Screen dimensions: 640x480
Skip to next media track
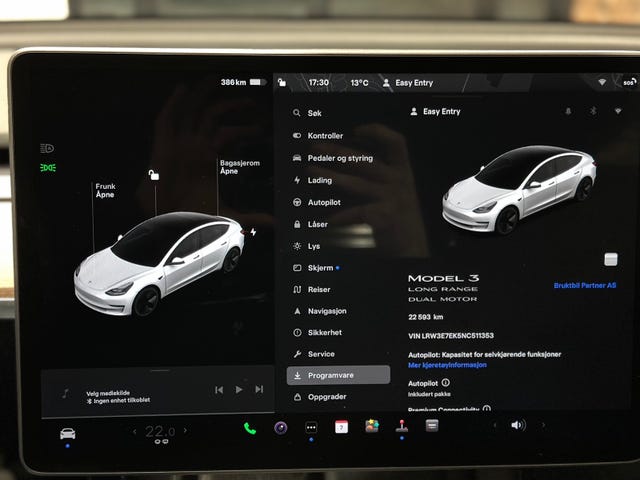click(x=259, y=389)
